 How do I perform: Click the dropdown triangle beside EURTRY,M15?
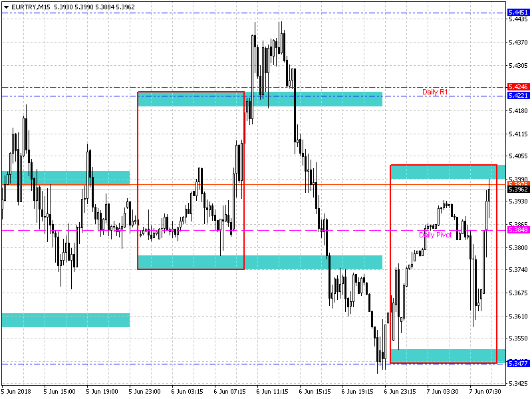tap(6, 5)
